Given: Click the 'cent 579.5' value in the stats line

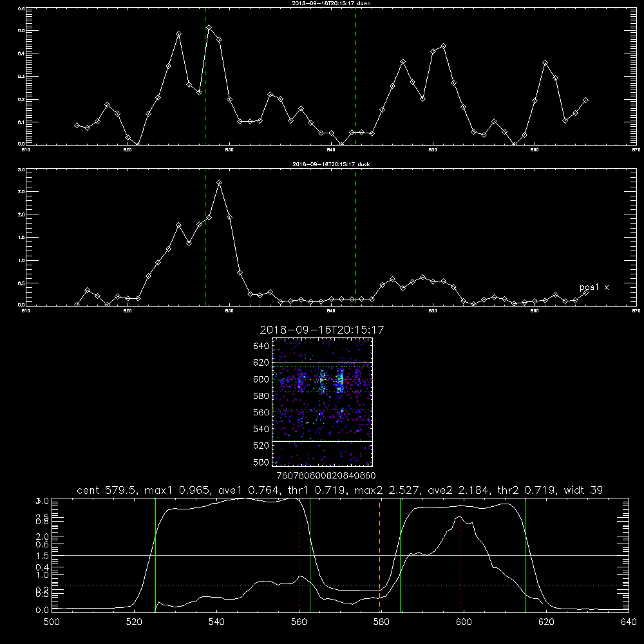Looking at the screenshot, I should point(108,490).
